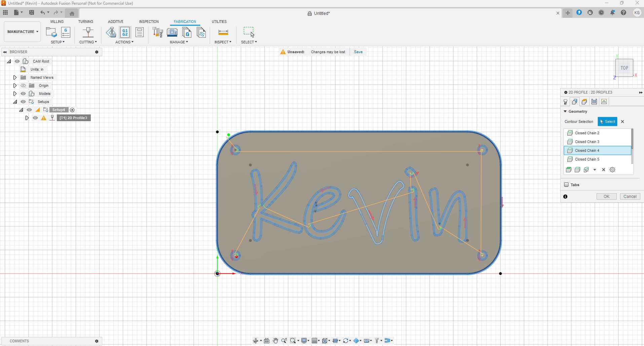The image size is (644, 346).
Task: Open the SETUP dropdown menu
Action: (x=58, y=42)
